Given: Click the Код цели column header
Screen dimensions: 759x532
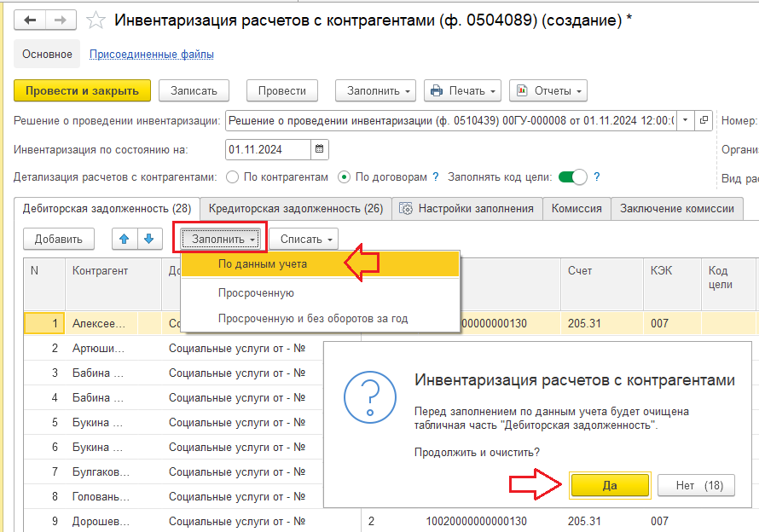Looking at the screenshot, I should click(728, 284).
